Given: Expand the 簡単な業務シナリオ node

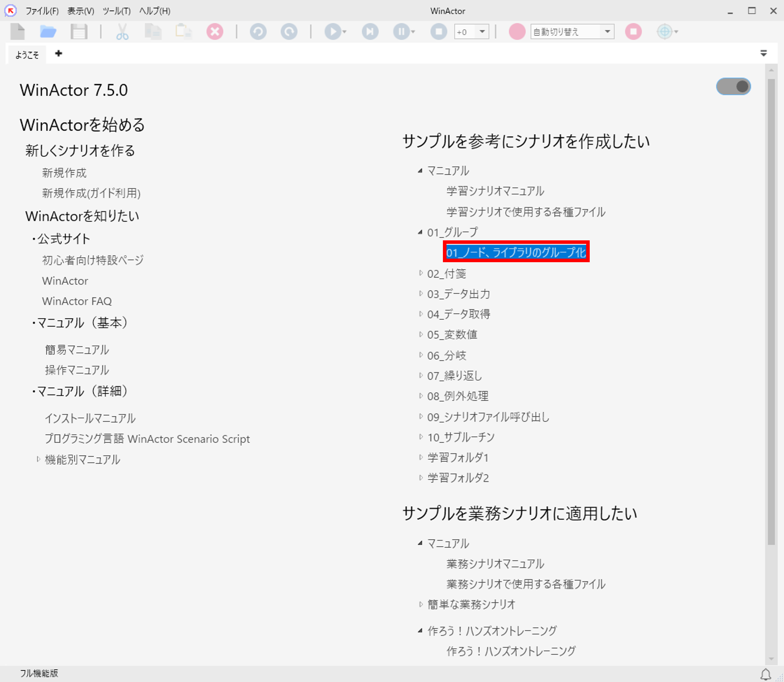Looking at the screenshot, I should tap(420, 604).
